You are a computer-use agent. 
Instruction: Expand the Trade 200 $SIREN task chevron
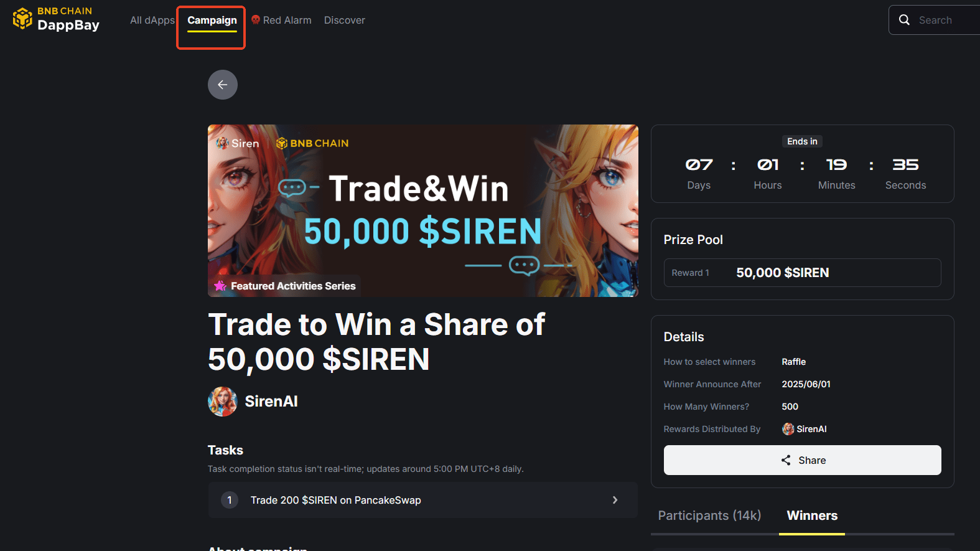[x=615, y=500]
